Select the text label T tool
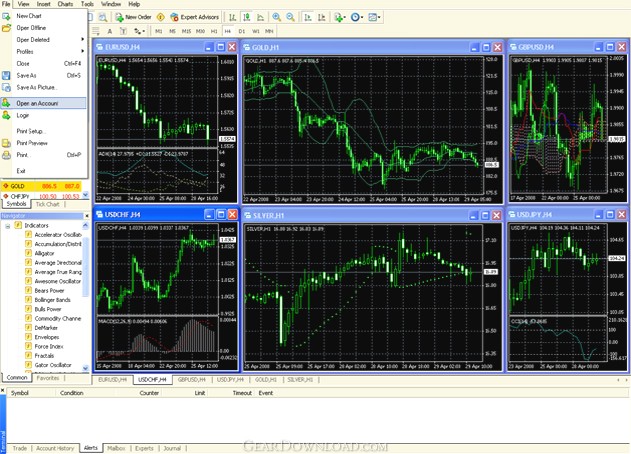631x454 pixels. tap(123, 31)
